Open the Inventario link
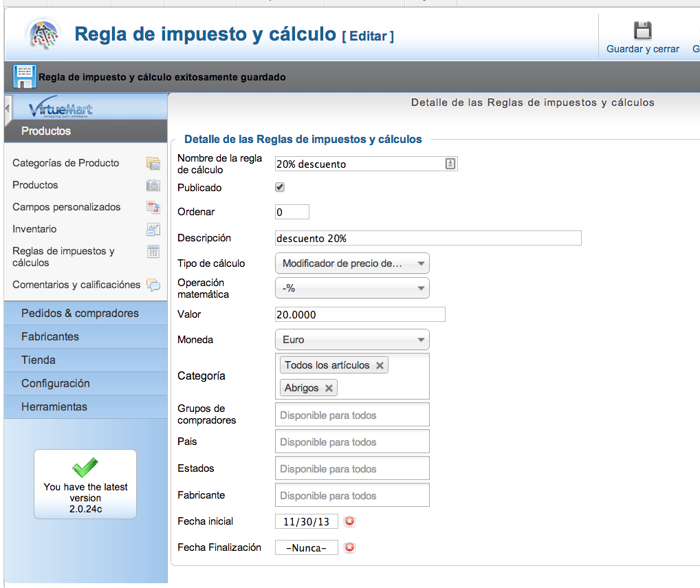This screenshot has height=588, width=700. (x=34, y=229)
